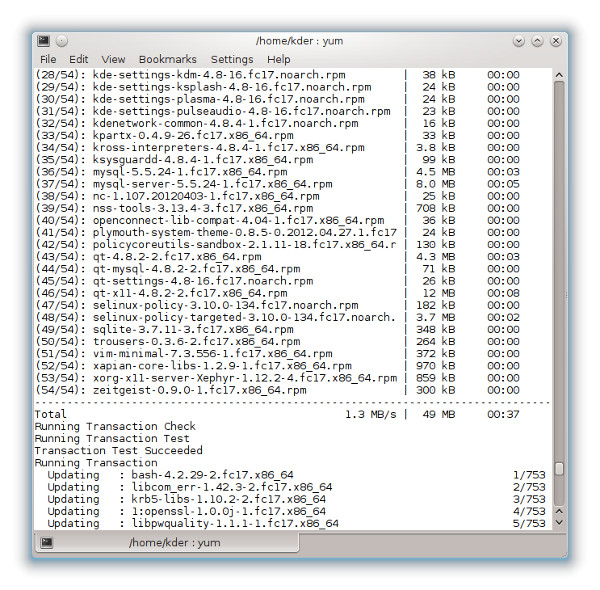Image resolution: width=600 pixels, height=590 pixels.
Task: Click the mysql-server-5.5.24-1 package line
Action: 278,184
